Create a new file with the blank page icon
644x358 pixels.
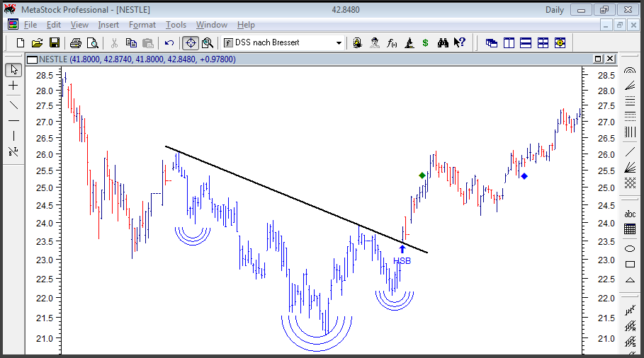click(x=20, y=42)
